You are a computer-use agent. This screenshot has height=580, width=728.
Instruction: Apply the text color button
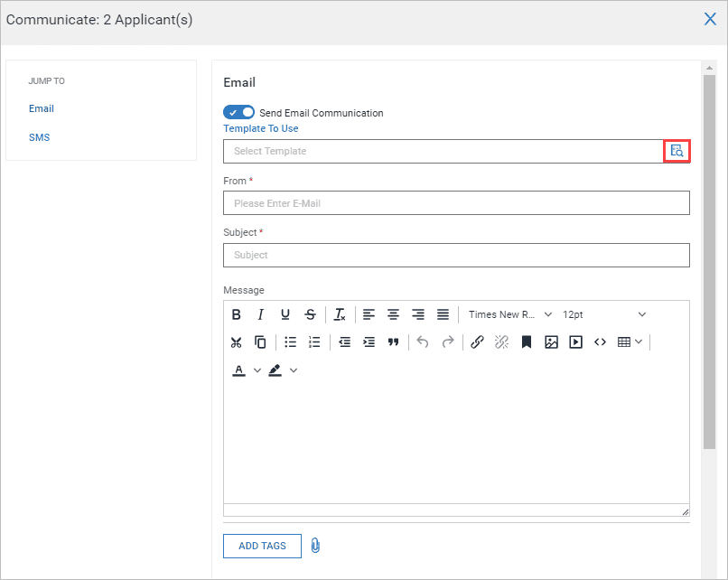[x=238, y=370]
